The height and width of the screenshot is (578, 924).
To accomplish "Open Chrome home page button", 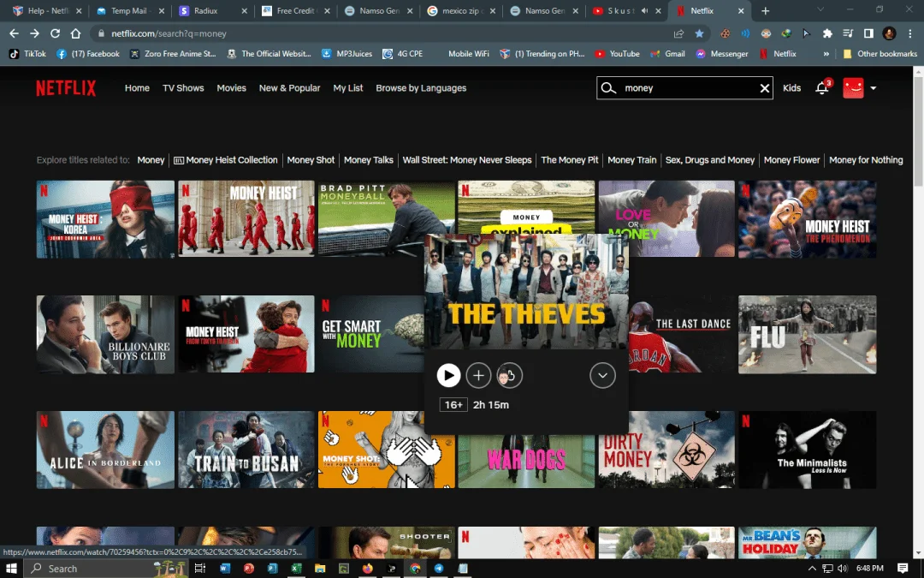I will [x=75, y=33].
